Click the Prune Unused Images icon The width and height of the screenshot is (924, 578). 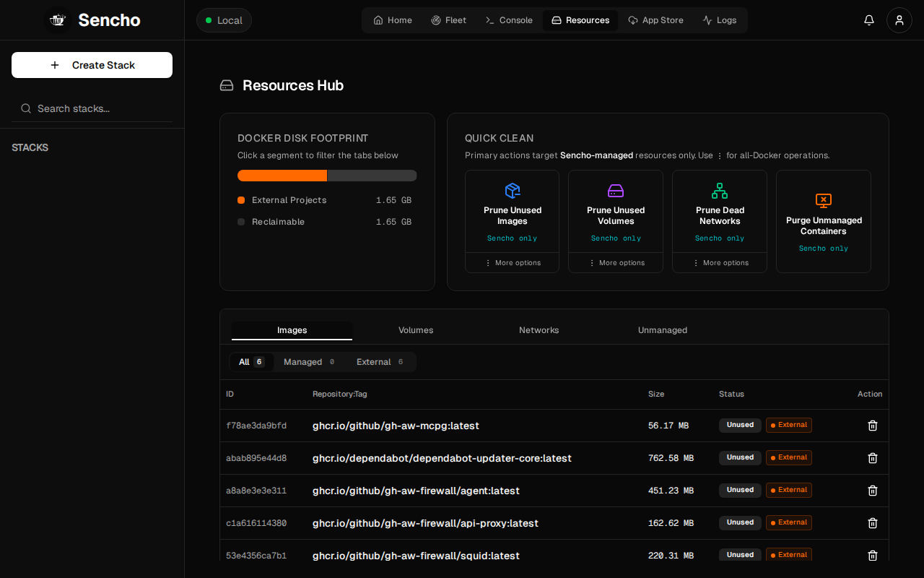tap(513, 190)
